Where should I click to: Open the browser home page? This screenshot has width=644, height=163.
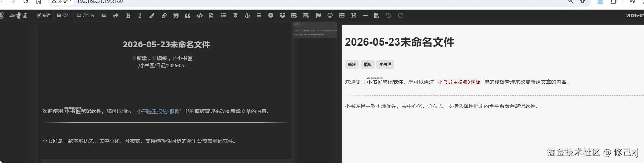pyautogui.click(x=39, y=1)
